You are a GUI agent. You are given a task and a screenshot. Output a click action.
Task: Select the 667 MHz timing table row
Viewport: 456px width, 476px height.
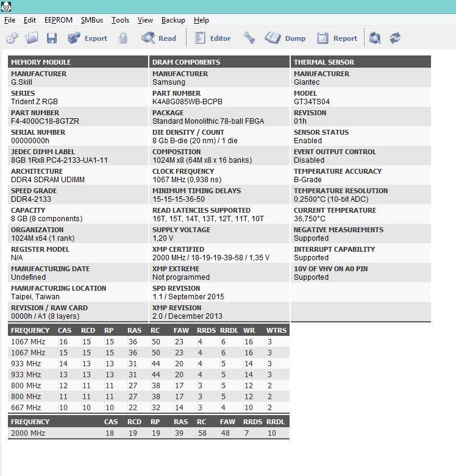coord(149,407)
